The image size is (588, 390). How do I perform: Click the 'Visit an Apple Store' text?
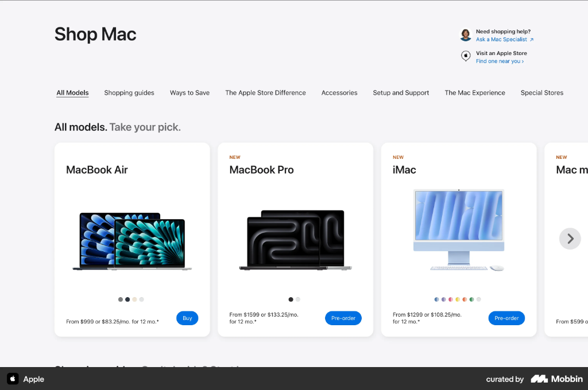pyautogui.click(x=501, y=53)
